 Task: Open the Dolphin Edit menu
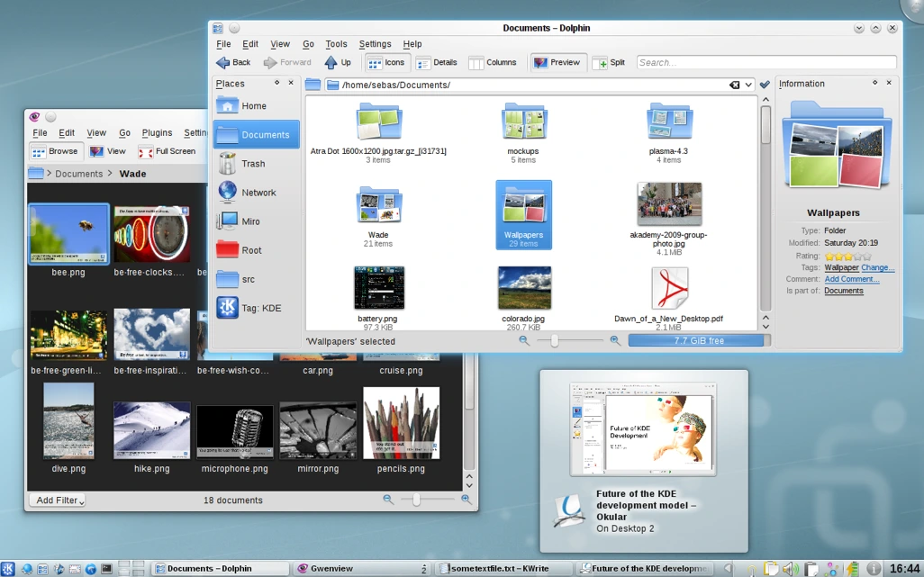(249, 44)
